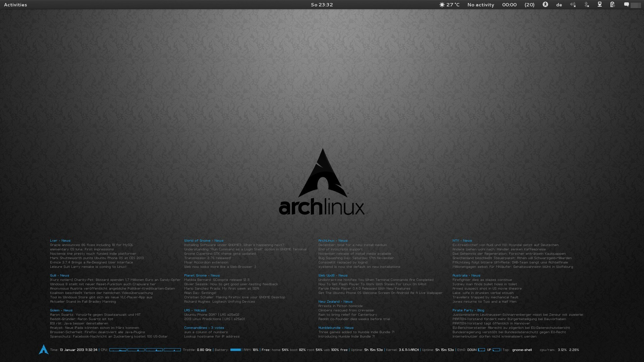Click the Arch logo in bottom status bar

coord(44,349)
